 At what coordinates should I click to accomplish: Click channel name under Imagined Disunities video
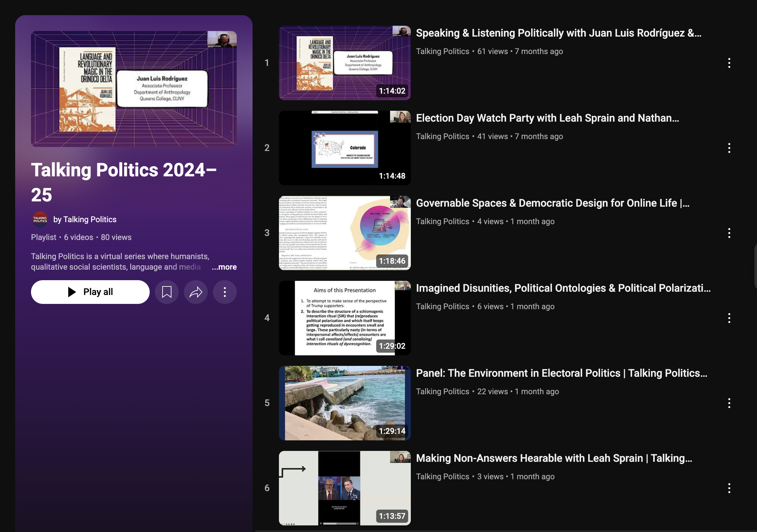(442, 307)
